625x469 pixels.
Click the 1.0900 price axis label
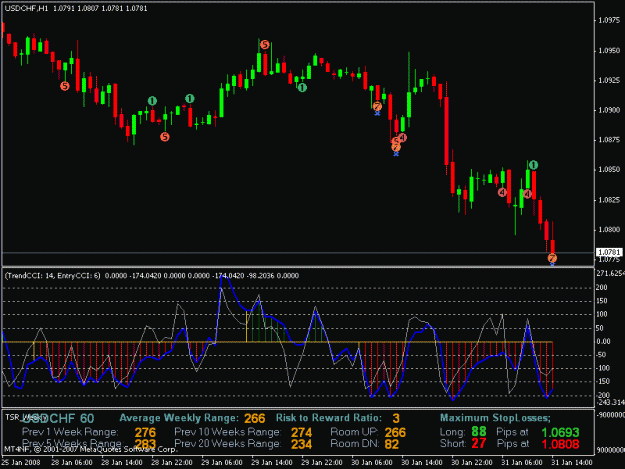(x=609, y=110)
